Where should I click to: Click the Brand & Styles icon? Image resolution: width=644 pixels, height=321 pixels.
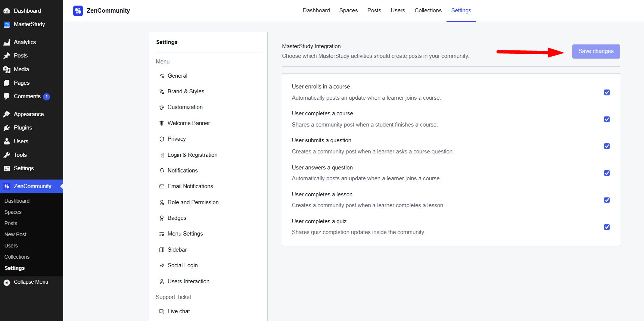[x=162, y=91]
